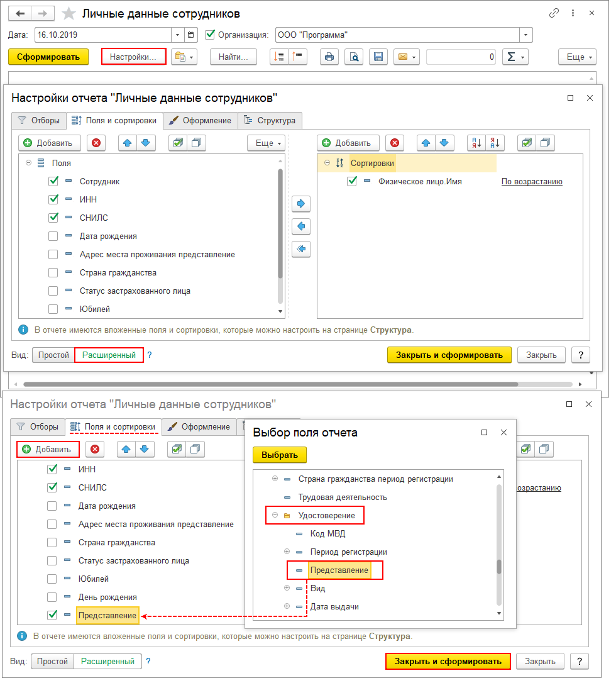Click the copy link chain icon

554,13
